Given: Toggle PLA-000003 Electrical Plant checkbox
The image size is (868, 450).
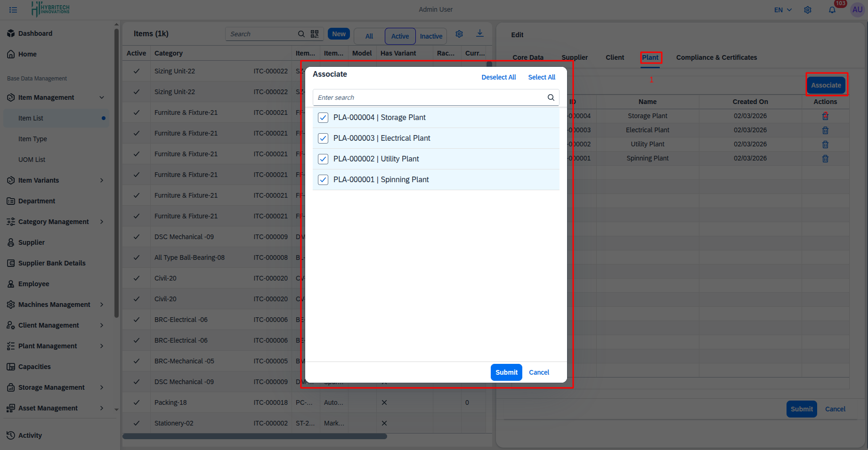Looking at the screenshot, I should pyautogui.click(x=323, y=138).
